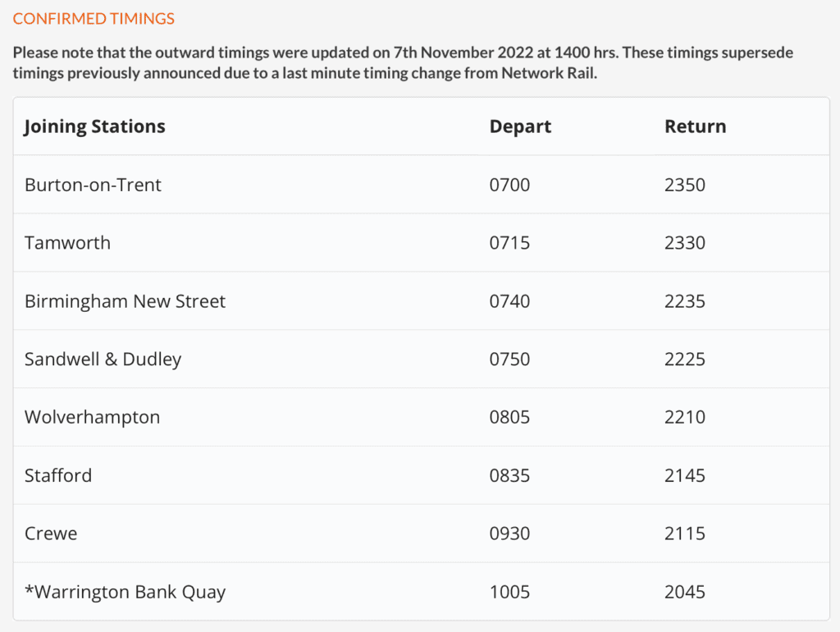The height and width of the screenshot is (632, 840).
Task: Click the Crewe station name
Action: [x=51, y=534]
